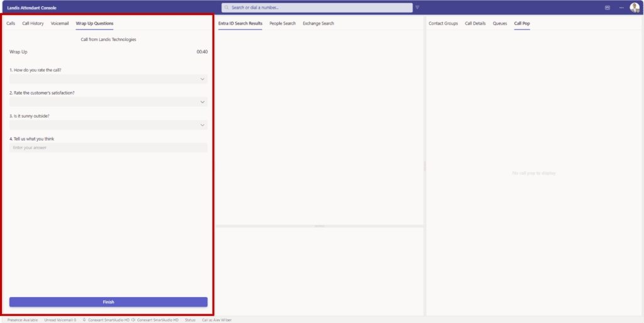Click the search filter icon
Screen dimensions: 644x323
417,8
